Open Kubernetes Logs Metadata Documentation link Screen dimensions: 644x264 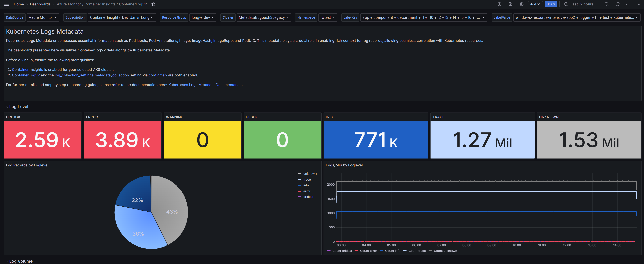205,85
